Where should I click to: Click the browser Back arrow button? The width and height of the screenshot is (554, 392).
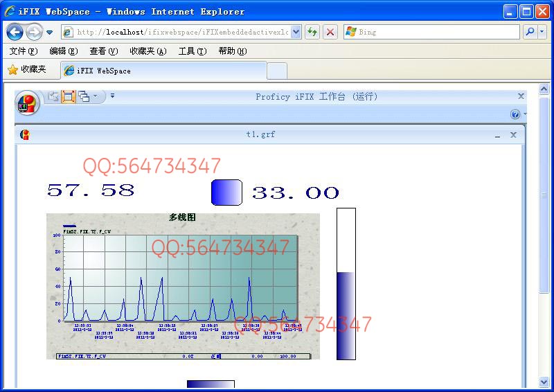15,32
